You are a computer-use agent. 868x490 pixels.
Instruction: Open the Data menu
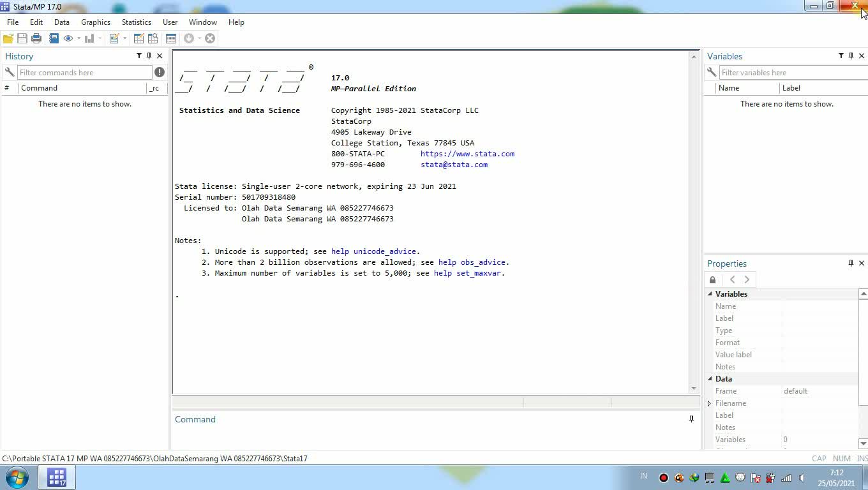tap(62, 22)
